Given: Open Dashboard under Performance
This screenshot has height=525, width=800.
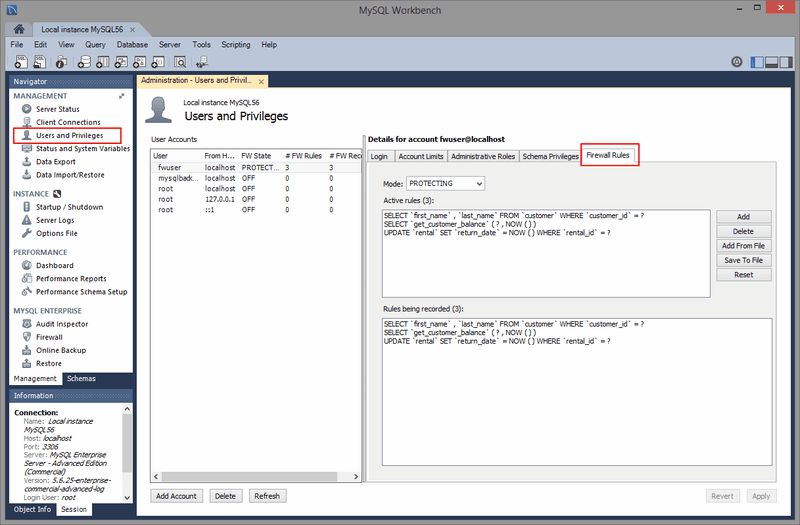Looking at the screenshot, I should pos(27,266).
